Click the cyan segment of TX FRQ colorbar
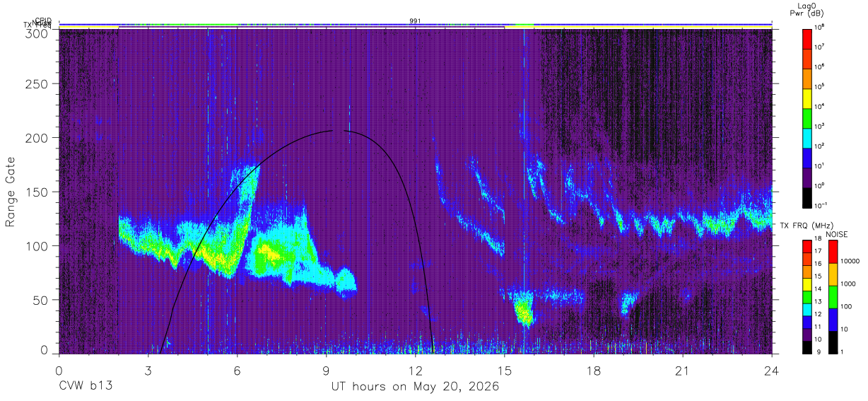Screen dimensions: 868x401 click(807, 309)
